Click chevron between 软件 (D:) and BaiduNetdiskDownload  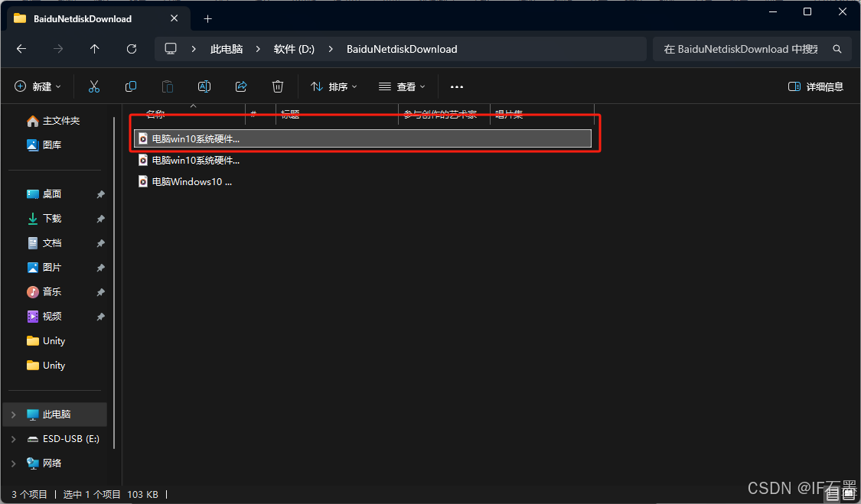point(331,49)
